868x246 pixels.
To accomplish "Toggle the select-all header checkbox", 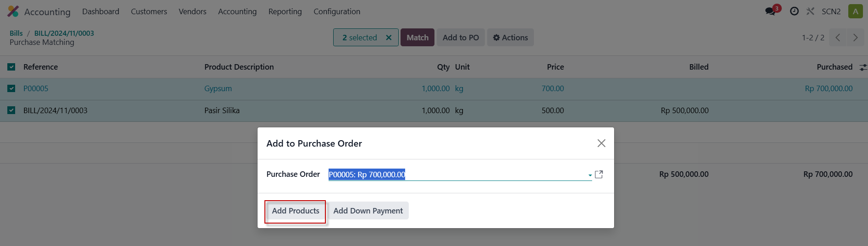I will [x=11, y=67].
